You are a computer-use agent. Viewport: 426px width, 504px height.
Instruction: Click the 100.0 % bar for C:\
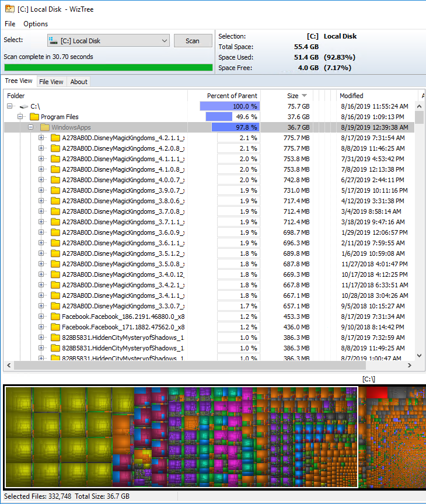coord(230,106)
